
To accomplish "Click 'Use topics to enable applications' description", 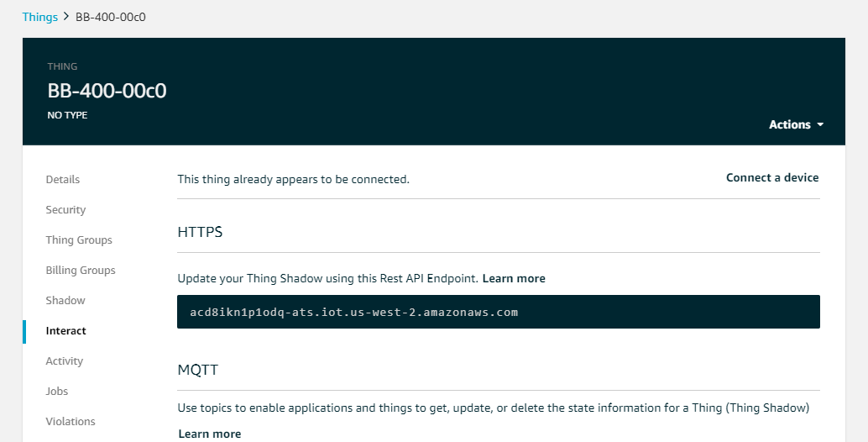I will coord(494,408).
